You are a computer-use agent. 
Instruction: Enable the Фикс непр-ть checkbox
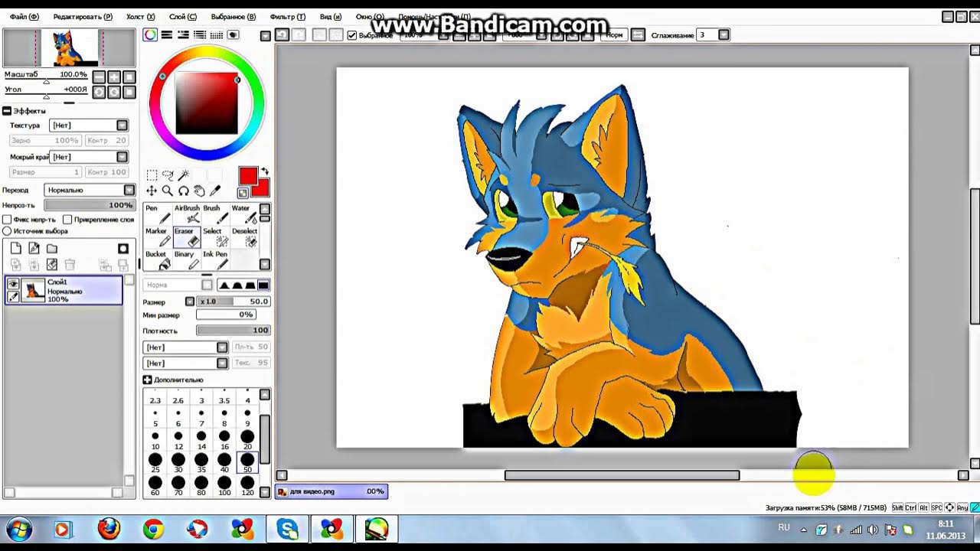[x=7, y=220]
